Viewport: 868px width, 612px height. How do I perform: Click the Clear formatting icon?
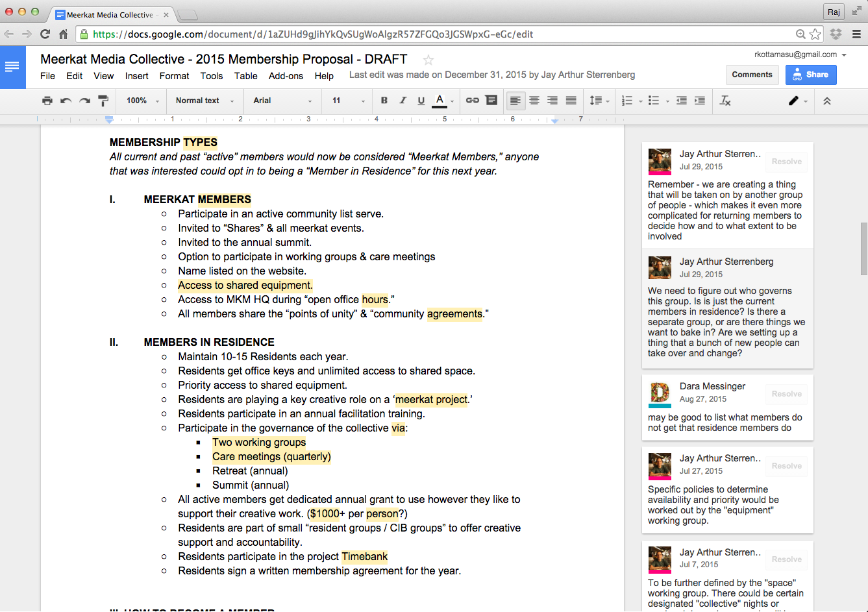pos(725,101)
